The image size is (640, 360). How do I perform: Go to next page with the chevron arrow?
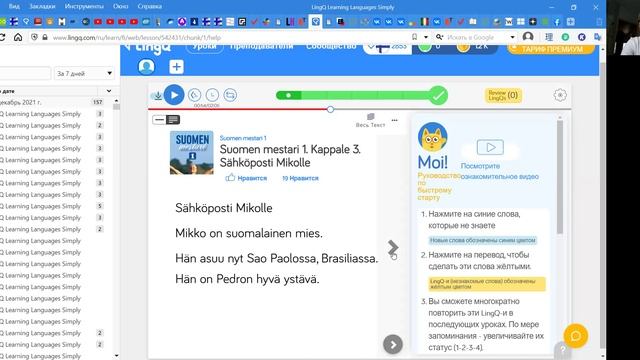pos(393,247)
